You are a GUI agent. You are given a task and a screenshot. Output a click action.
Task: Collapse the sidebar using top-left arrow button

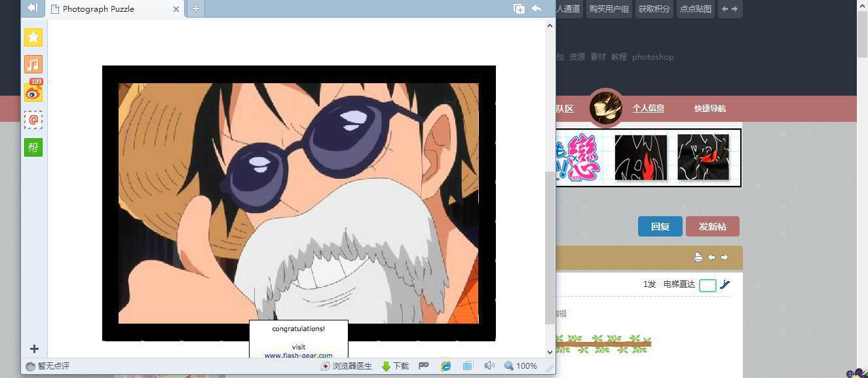[32, 9]
